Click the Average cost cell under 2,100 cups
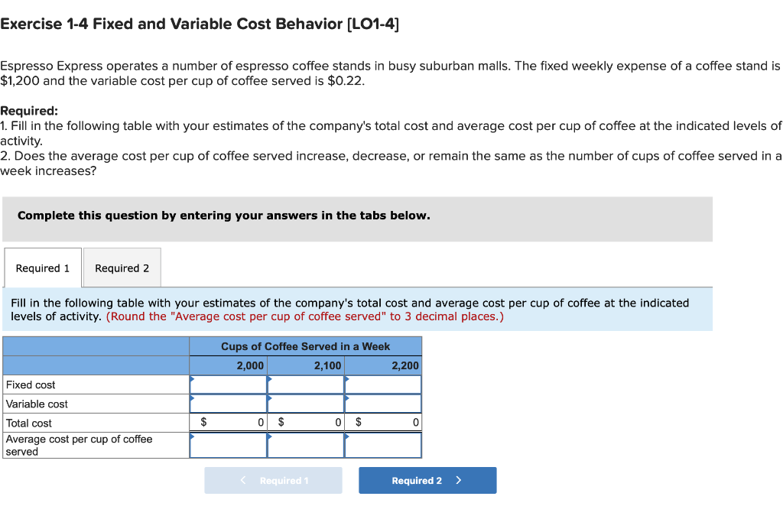The image size is (783, 532). (305, 444)
